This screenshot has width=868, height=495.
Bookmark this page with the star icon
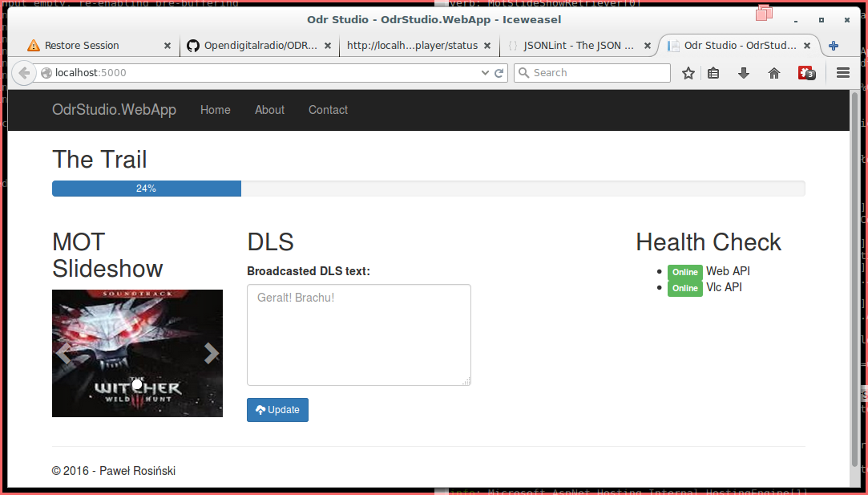point(688,73)
